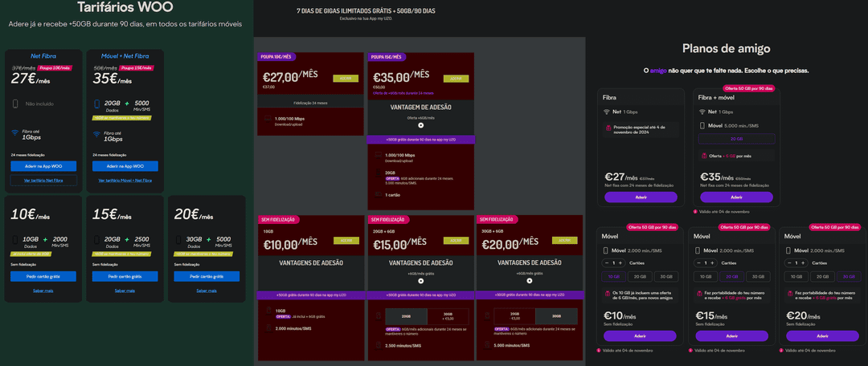Click the phone icon beside 10GB in UZO €10,00 card
The width and height of the screenshot is (868, 366).
[268, 310]
